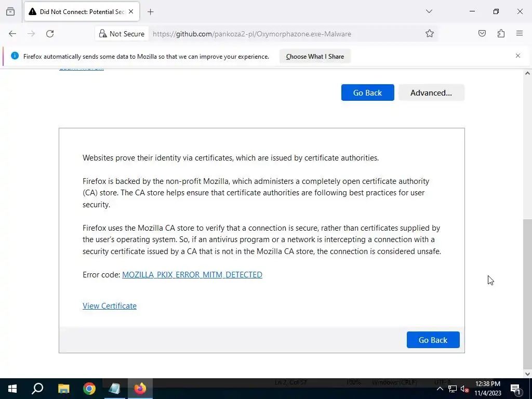The width and height of the screenshot is (532, 399).
Task: Click the forward navigation arrow
Action: [x=31, y=34]
